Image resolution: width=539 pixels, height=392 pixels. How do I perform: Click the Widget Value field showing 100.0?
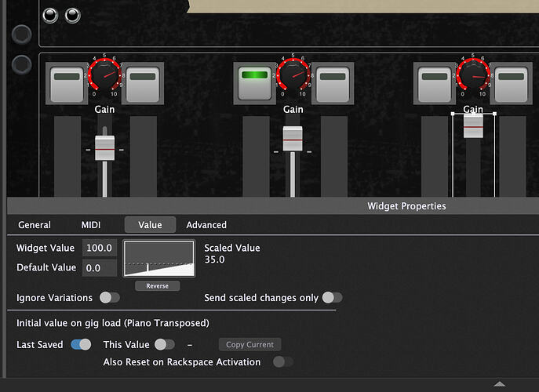click(100, 248)
